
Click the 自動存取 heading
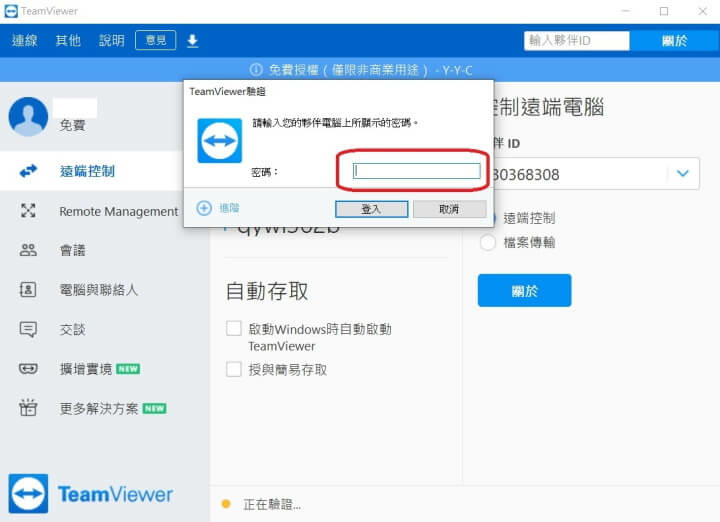(267, 291)
